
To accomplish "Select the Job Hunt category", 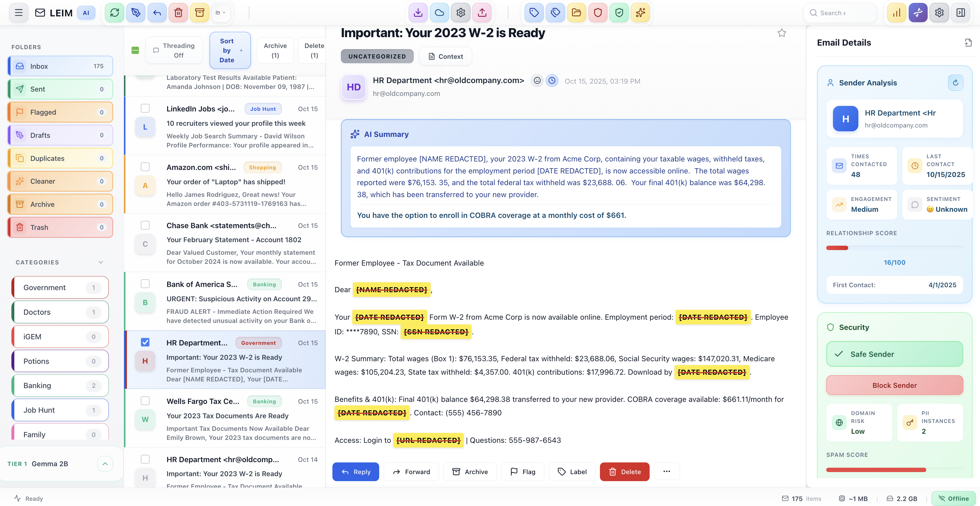I will [60, 410].
